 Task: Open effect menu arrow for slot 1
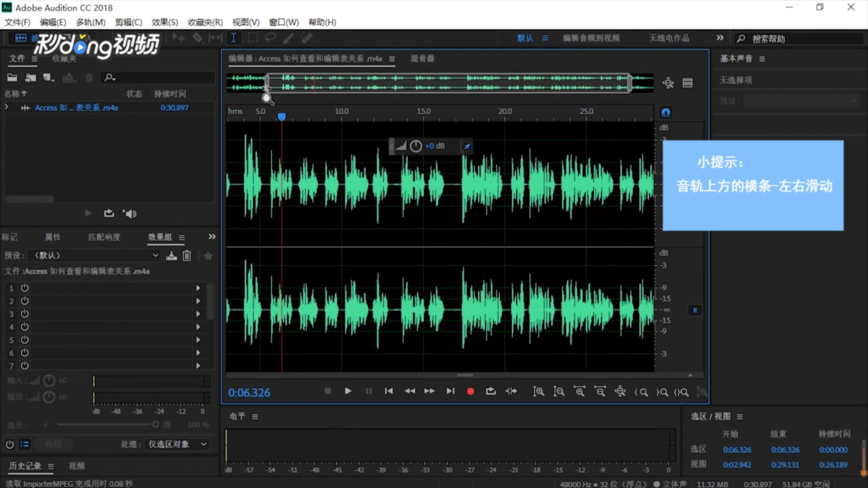pos(198,288)
